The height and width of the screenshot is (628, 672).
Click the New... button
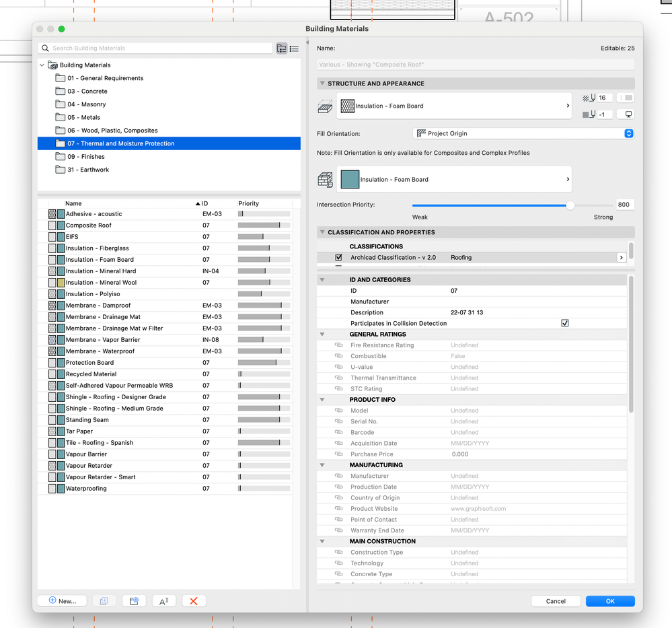tap(62, 601)
